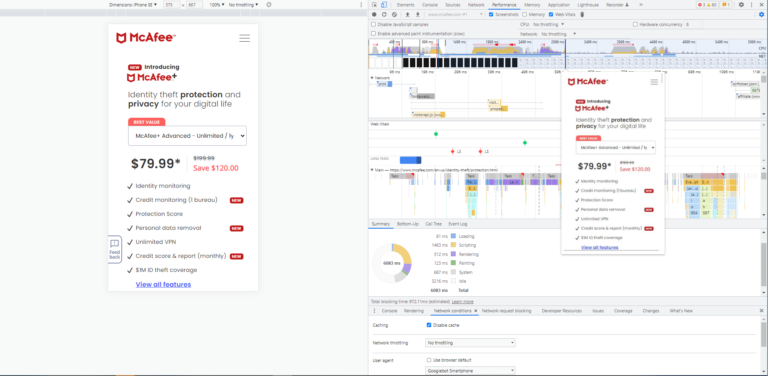Click the summary donut chart
Screen dimensions: 768x376
point(392,263)
